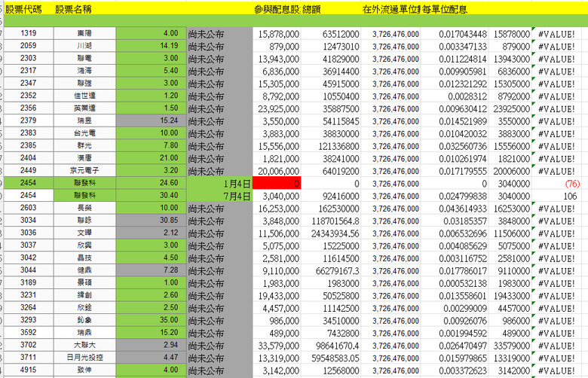Select the #VALUE! error in row 2059
Viewport: 588px width, 378px height.
(557, 47)
